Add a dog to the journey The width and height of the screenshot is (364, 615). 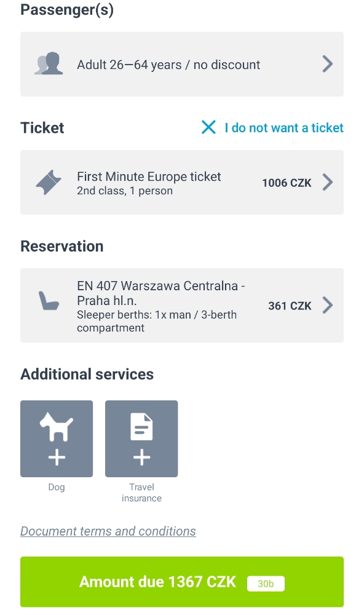[x=57, y=438]
